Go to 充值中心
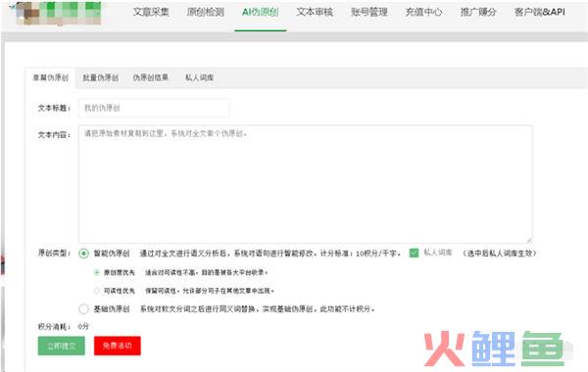This screenshot has width=588, height=372. [x=423, y=12]
